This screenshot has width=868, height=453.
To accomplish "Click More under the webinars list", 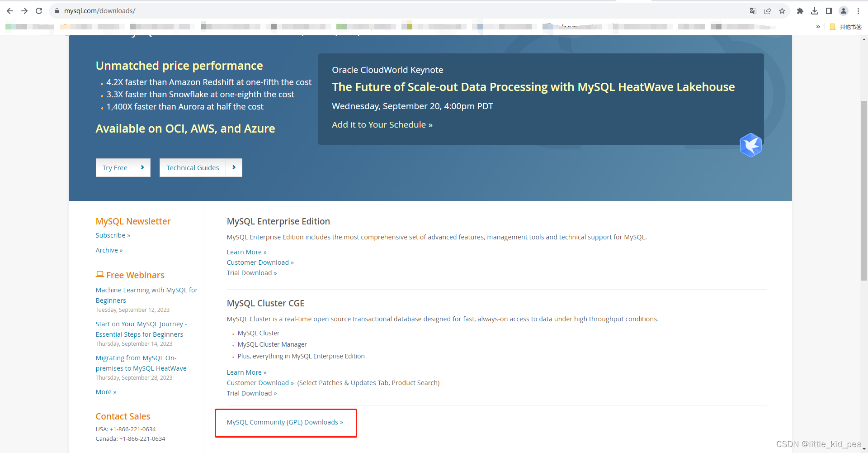I will pyautogui.click(x=106, y=392).
